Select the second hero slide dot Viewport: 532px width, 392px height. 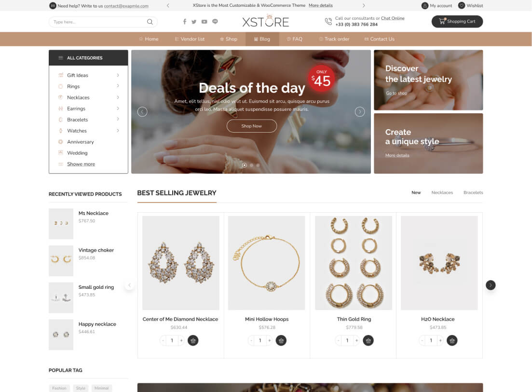[251, 165]
